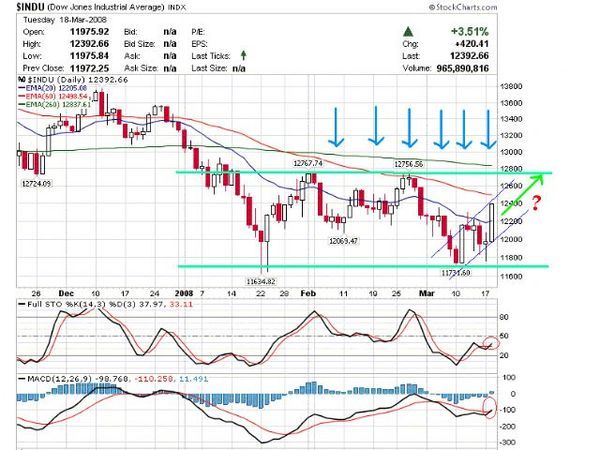Click the green Last Ticks up arrow

point(243,56)
